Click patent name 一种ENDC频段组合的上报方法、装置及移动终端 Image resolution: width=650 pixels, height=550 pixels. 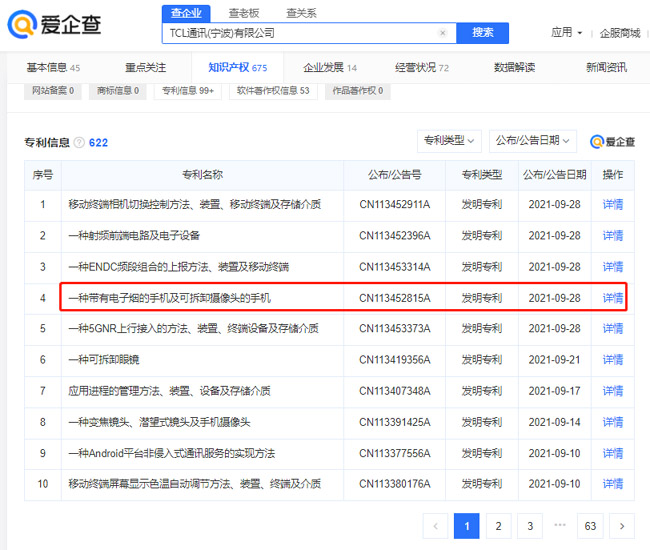(x=179, y=267)
